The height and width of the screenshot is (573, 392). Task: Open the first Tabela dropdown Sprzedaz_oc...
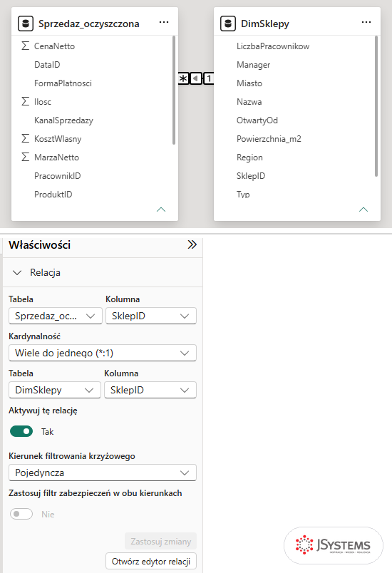click(x=56, y=316)
